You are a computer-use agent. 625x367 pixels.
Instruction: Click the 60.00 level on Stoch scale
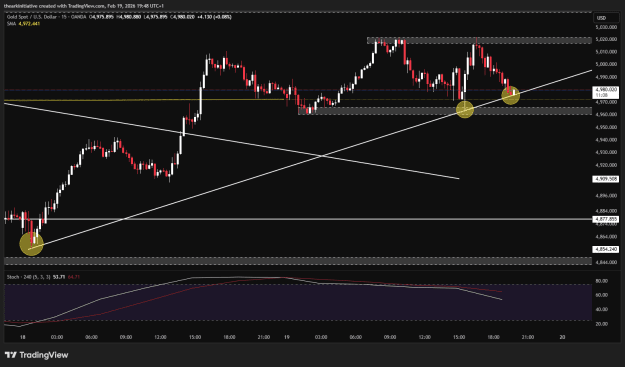click(x=602, y=295)
